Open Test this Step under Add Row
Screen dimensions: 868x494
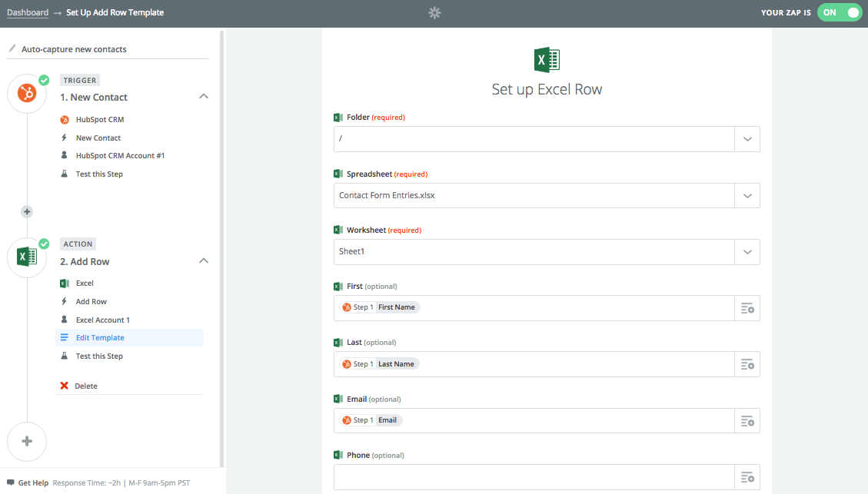click(99, 356)
